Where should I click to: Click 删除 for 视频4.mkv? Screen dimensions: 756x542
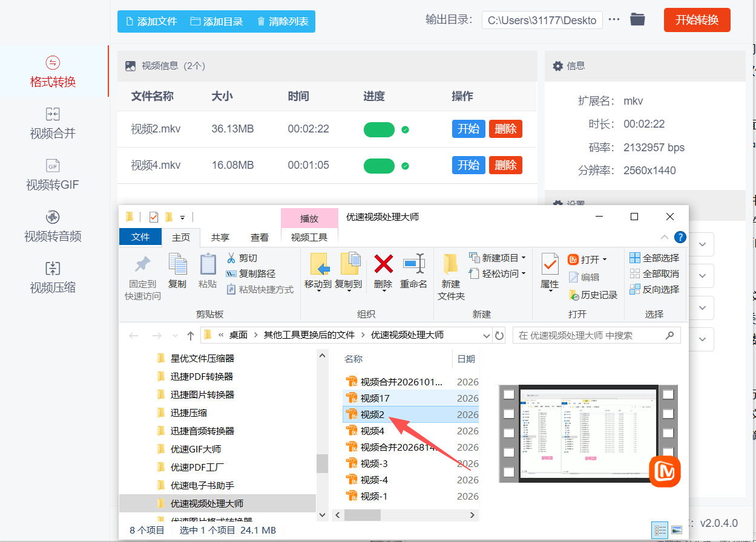(x=505, y=165)
